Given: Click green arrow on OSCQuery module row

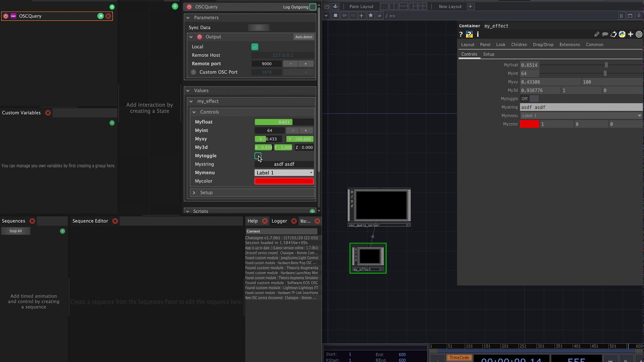Looking at the screenshot, I should (100, 16).
